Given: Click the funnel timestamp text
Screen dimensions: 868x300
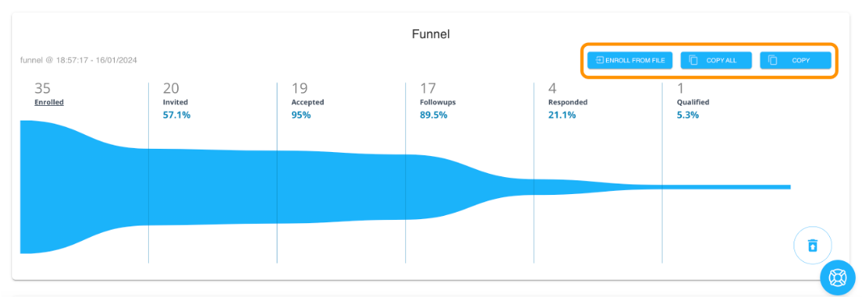Looking at the screenshot, I should (78, 60).
